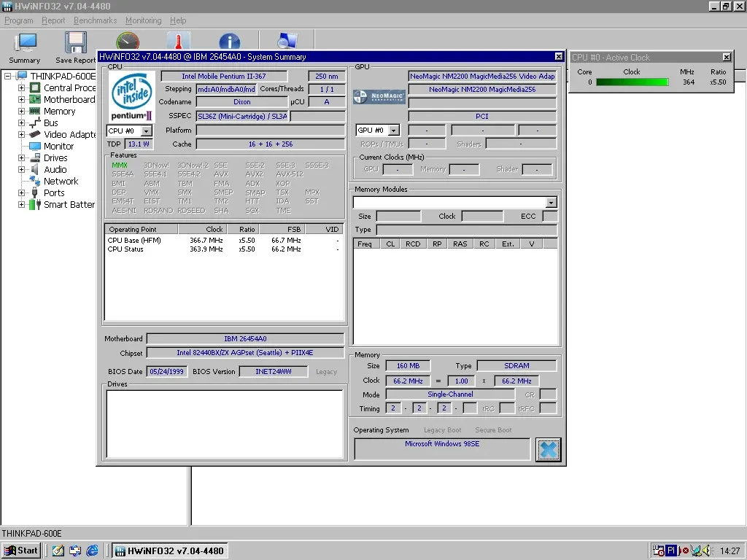Click the INET24WW BIOS version field

pyautogui.click(x=274, y=371)
